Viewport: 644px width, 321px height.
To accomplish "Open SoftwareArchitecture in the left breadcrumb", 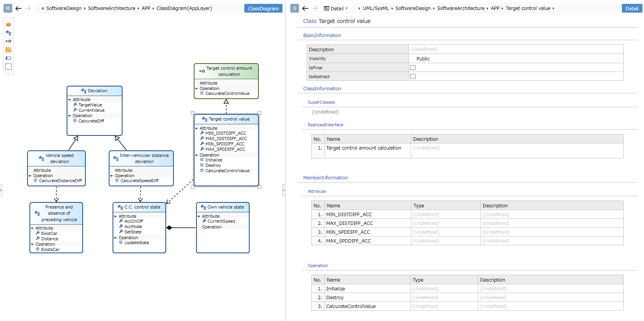I will pos(111,8).
